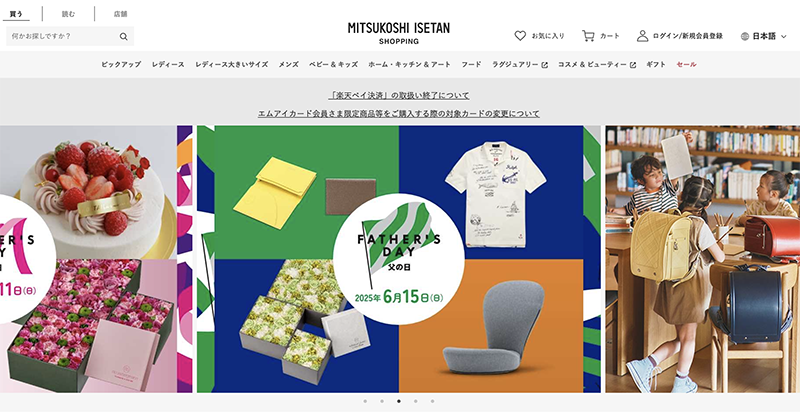Select the first carousel dot
Viewport: 800px width, 413px height.
click(x=365, y=401)
